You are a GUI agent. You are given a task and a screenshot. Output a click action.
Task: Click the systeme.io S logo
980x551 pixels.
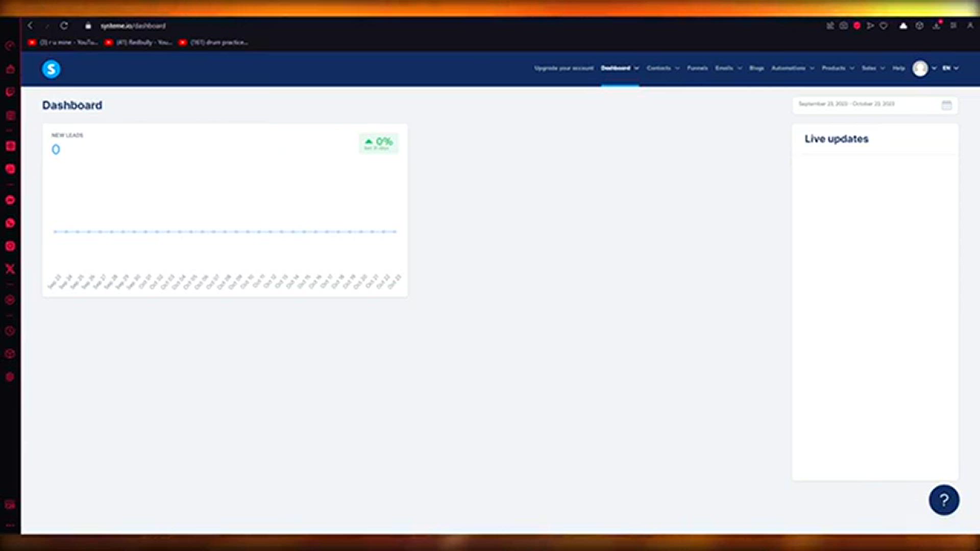point(51,69)
